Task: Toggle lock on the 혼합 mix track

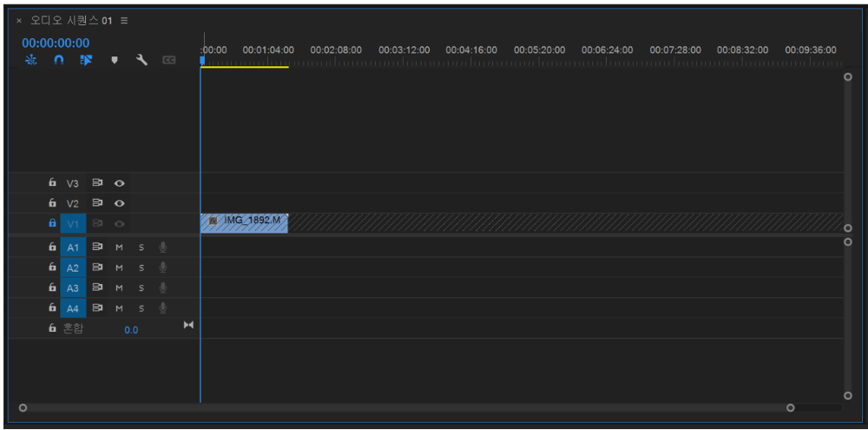Action: click(x=52, y=328)
